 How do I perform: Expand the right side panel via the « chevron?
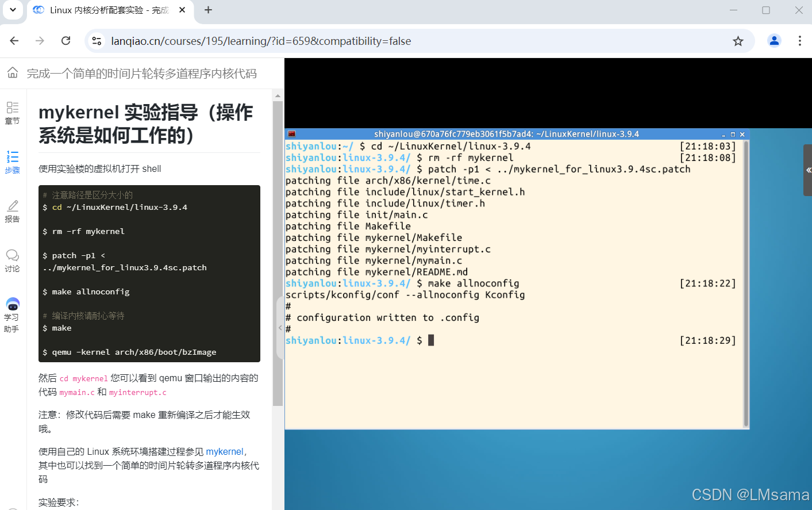click(808, 170)
